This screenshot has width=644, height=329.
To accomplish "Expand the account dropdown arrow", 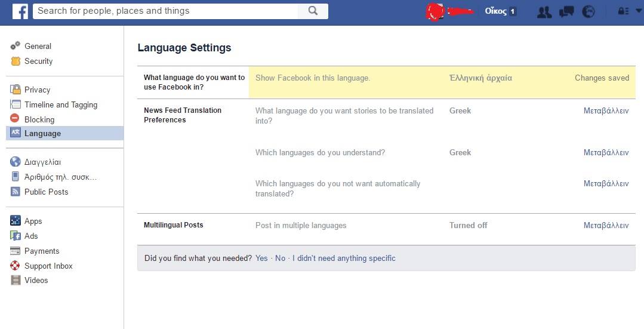I will pos(638,11).
